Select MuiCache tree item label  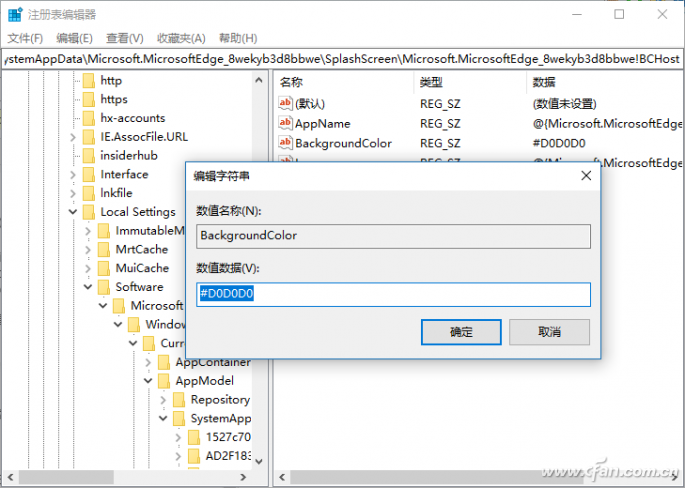pos(142,268)
